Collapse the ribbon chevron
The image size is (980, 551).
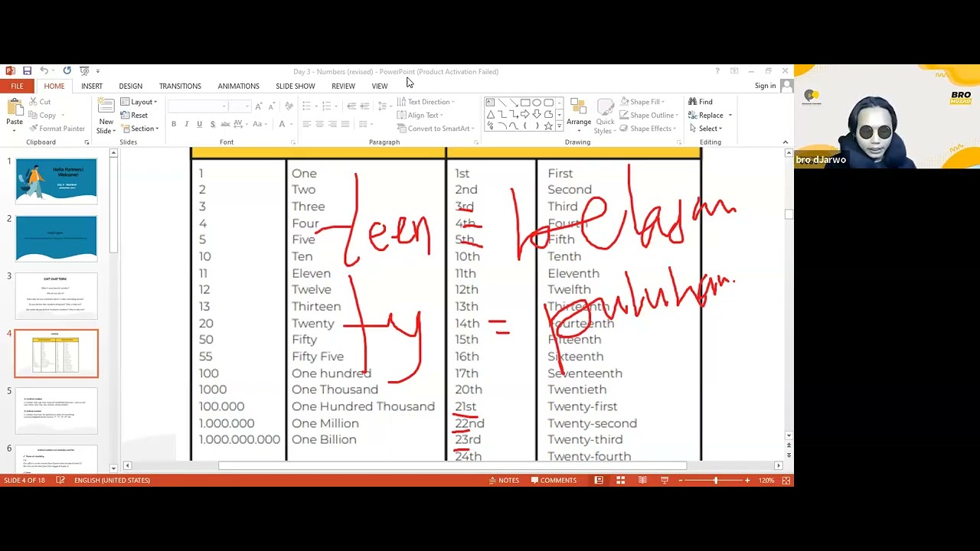click(x=785, y=142)
